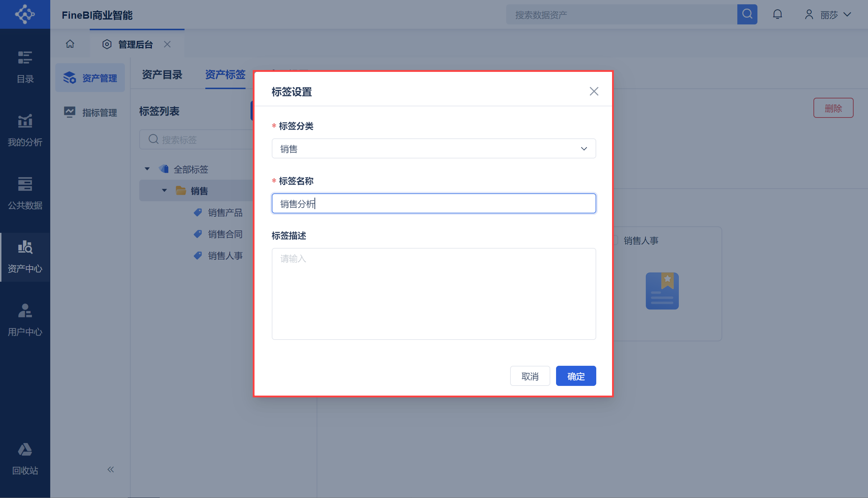
Task: Click the 取消 cancel button
Action: 530,376
